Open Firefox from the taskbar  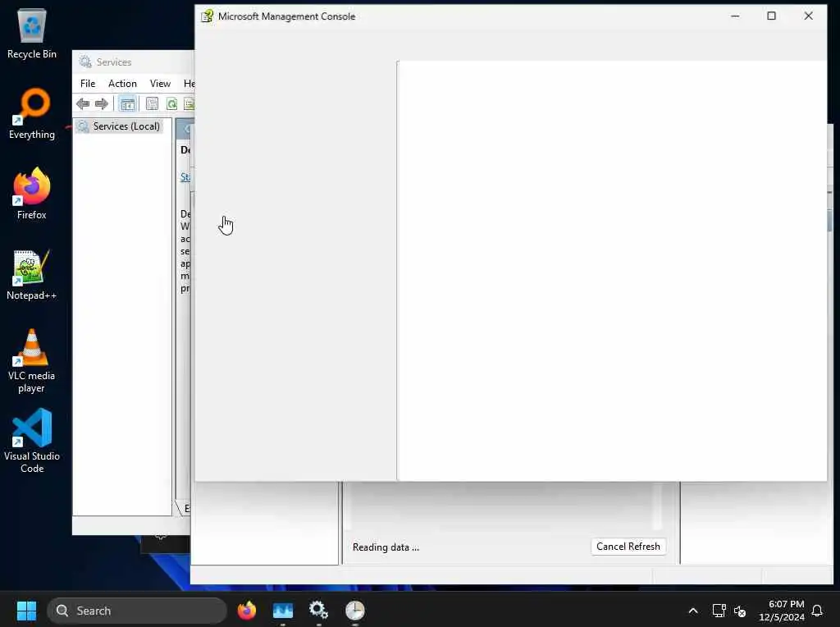click(247, 611)
